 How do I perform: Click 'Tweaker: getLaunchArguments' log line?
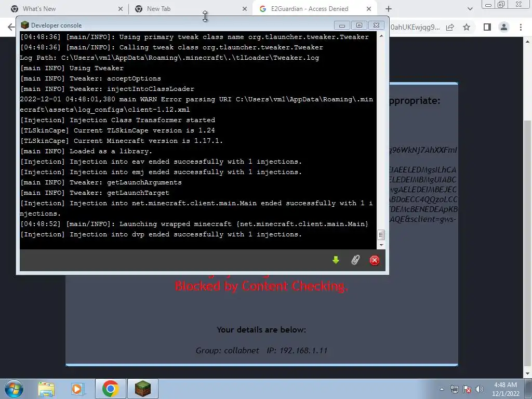101,182
